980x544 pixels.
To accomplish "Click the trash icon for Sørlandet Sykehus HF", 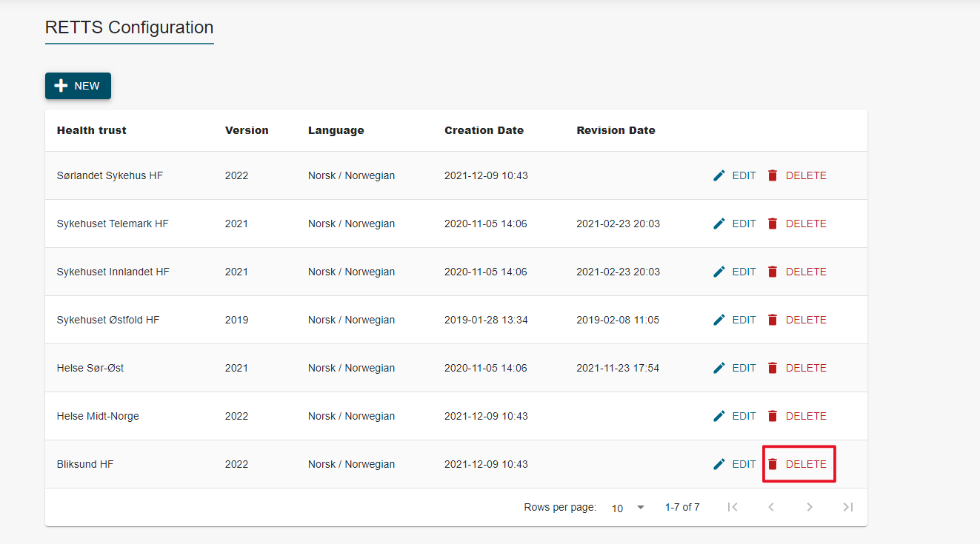I will 773,175.
